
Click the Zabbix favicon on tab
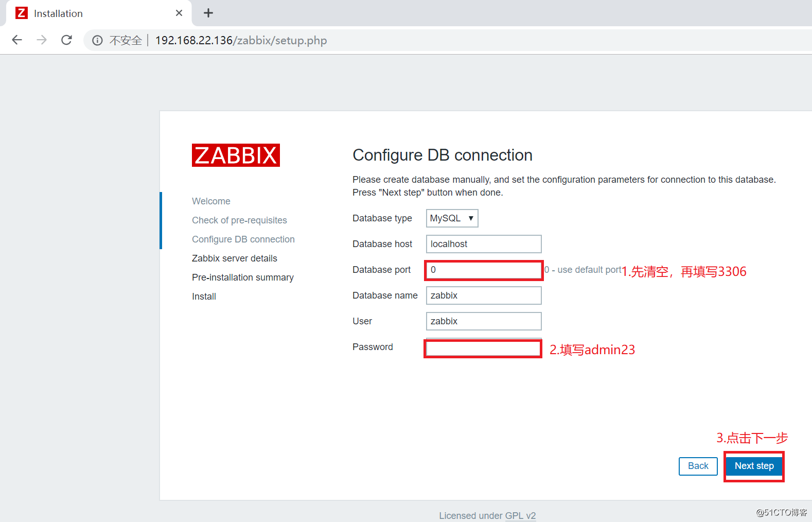pyautogui.click(x=22, y=13)
